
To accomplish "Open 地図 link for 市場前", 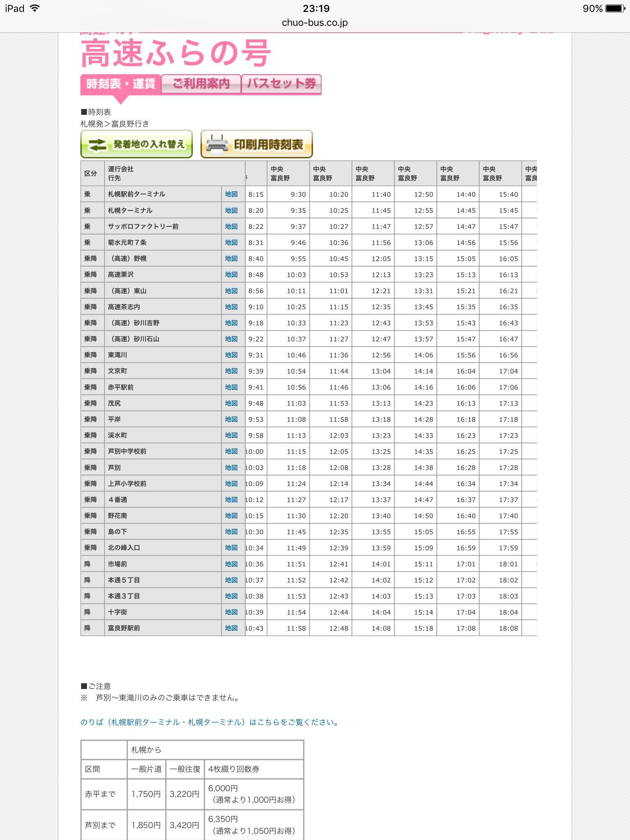I will click(231, 564).
